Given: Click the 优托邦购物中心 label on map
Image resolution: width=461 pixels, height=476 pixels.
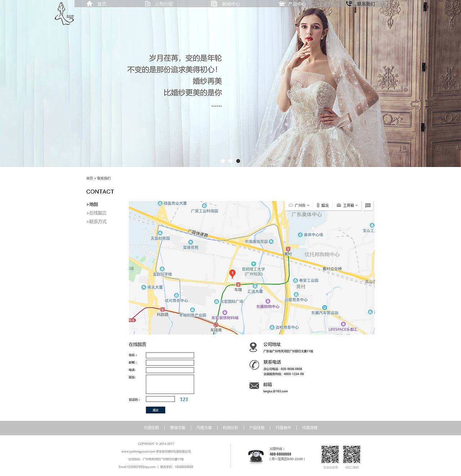Looking at the screenshot, I should coord(322,255).
